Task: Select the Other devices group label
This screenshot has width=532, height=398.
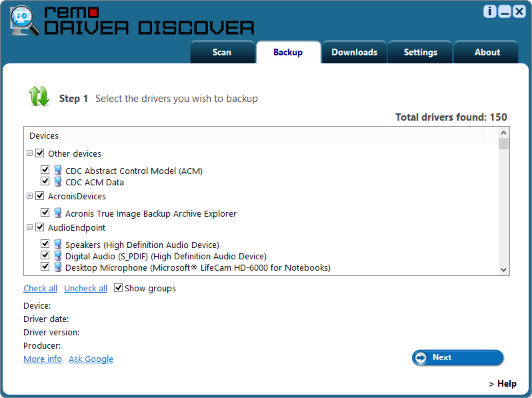Action: click(x=75, y=154)
